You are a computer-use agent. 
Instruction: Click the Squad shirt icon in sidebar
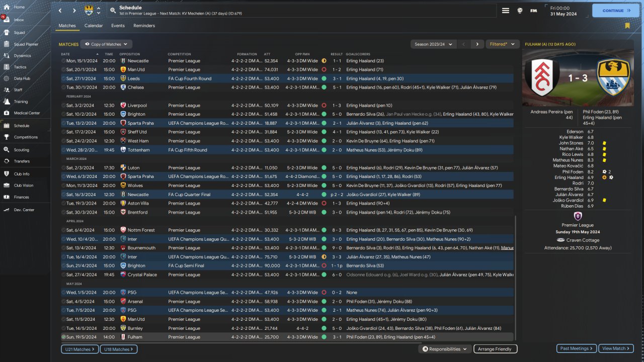(7, 32)
